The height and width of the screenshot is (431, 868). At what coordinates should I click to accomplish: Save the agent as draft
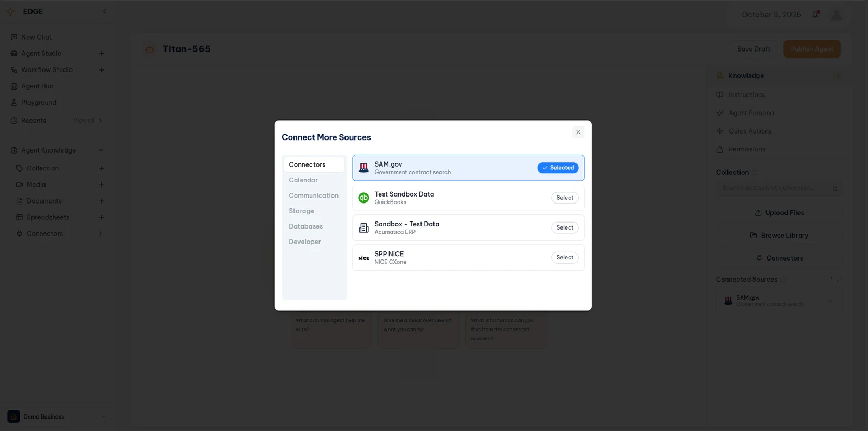pyautogui.click(x=754, y=49)
